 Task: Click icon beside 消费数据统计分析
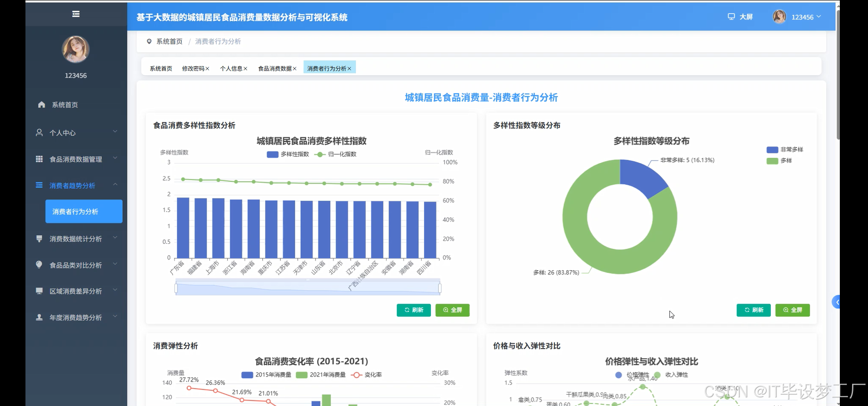[x=40, y=238]
